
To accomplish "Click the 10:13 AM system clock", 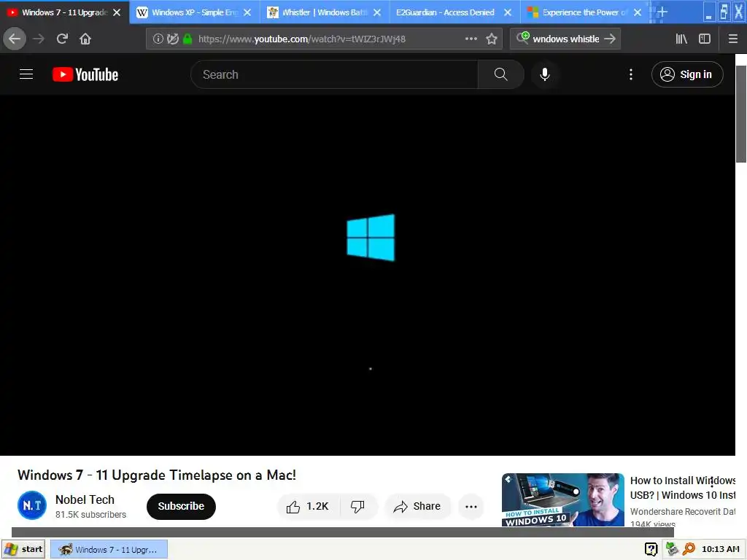I will point(720,549).
